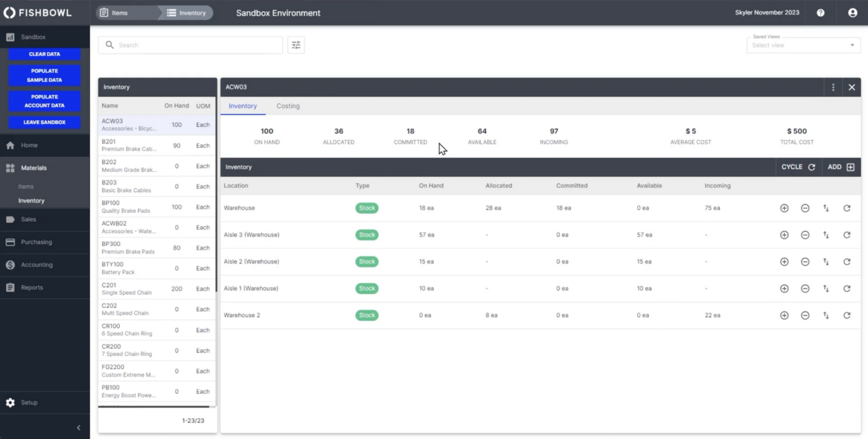The image size is (868, 439).
Task: Open the three-dot menu on the ACW03 panel
Action: point(833,87)
